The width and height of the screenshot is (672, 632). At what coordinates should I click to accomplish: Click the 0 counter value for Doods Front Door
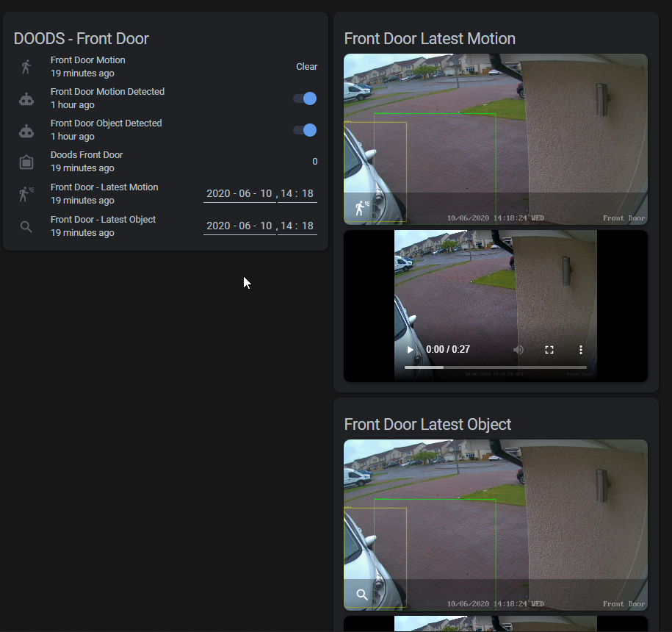pyautogui.click(x=314, y=162)
